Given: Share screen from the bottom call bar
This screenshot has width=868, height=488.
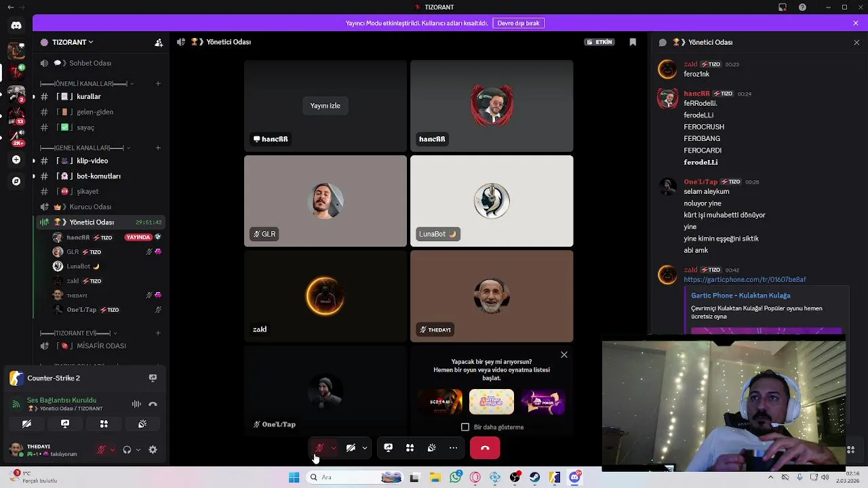Looking at the screenshot, I should 388,448.
